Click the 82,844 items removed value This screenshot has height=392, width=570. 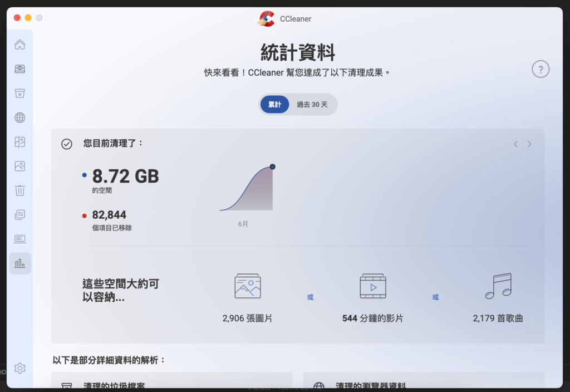109,215
